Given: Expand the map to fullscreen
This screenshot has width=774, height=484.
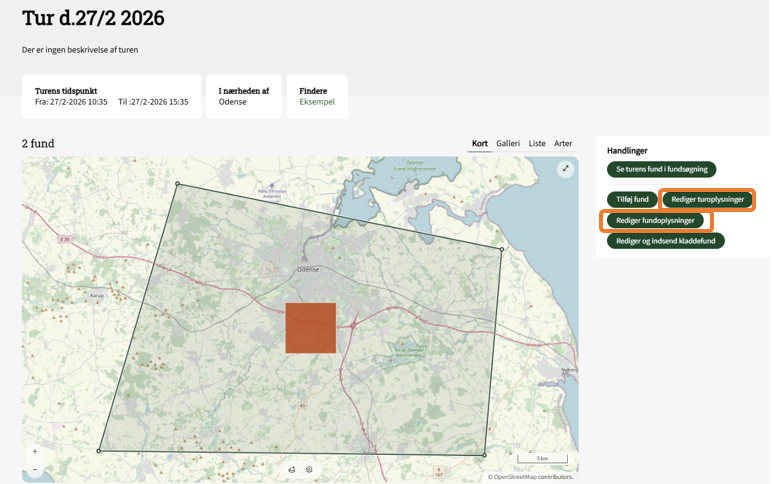Looking at the screenshot, I should (x=565, y=169).
